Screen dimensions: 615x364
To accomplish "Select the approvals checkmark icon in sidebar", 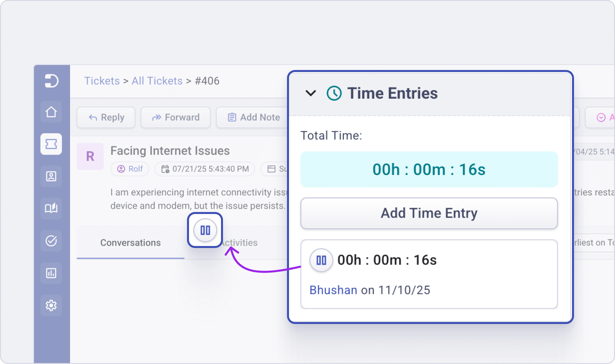I will tap(51, 240).
